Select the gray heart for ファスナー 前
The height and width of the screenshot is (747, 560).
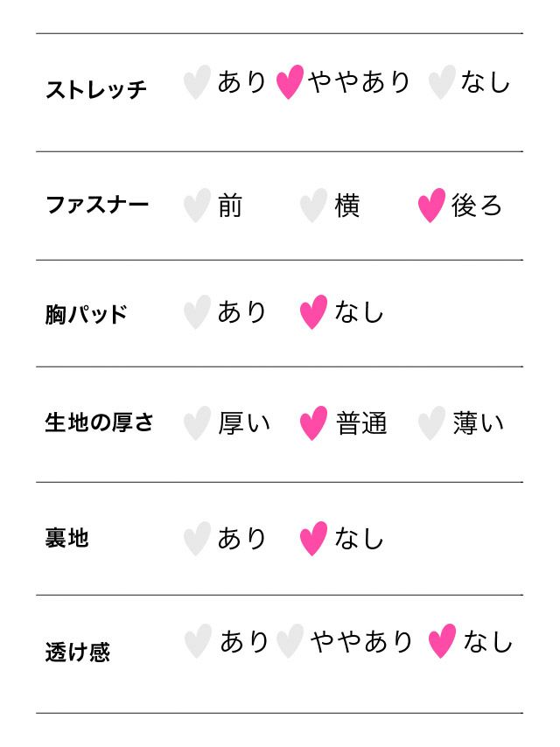click(x=197, y=206)
